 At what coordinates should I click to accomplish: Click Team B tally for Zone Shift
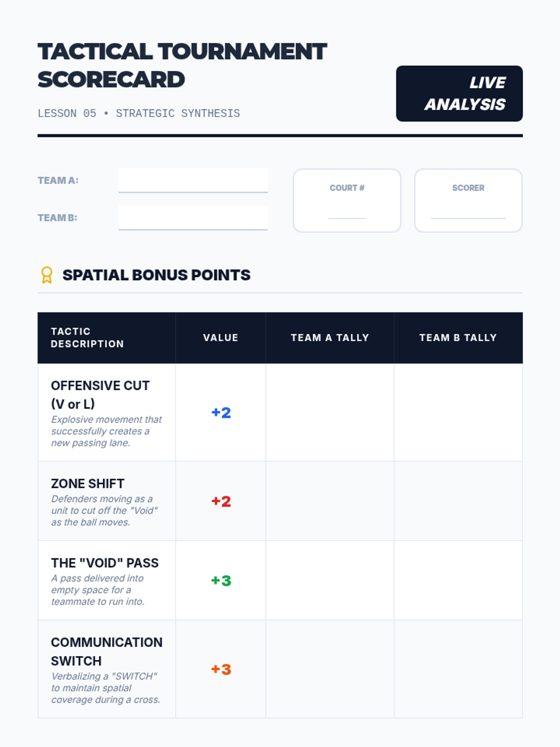458,501
